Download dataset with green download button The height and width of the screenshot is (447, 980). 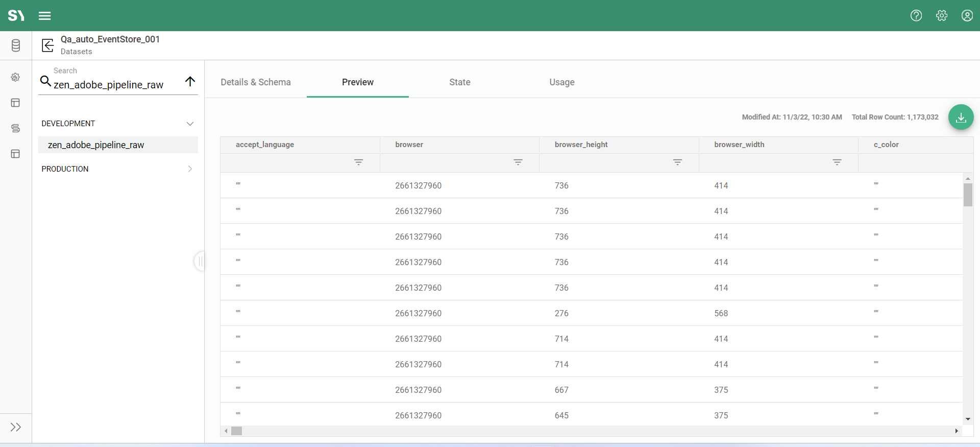pyautogui.click(x=961, y=117)
